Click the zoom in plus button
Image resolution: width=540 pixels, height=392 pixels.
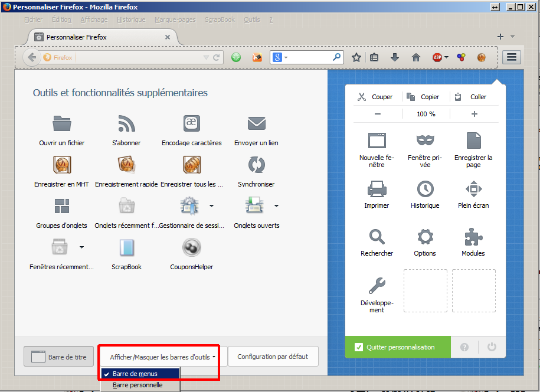pyautogui.click(x=474, y=114)
